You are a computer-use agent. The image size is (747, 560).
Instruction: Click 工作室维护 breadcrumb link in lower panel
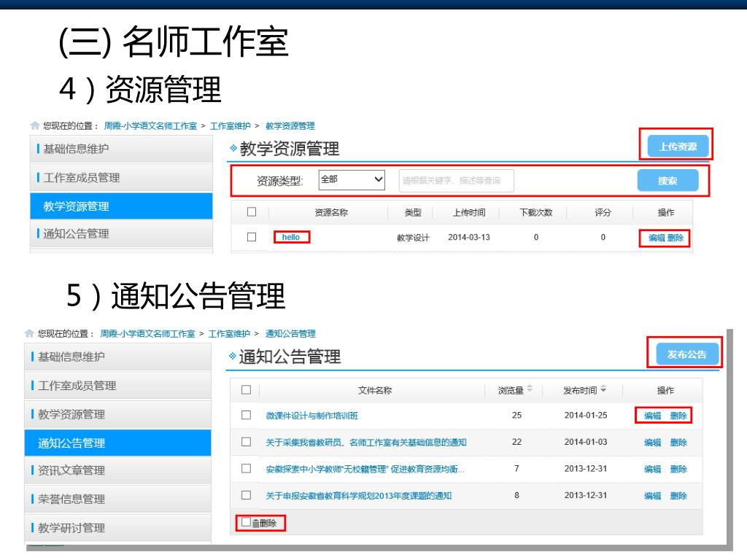229,334
